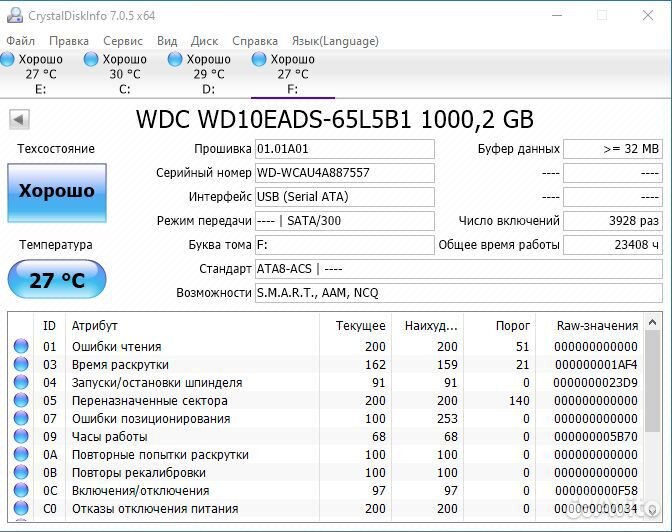
Task: Click the Интерфейс field USB (Serial ATA)
Action: 345,197
